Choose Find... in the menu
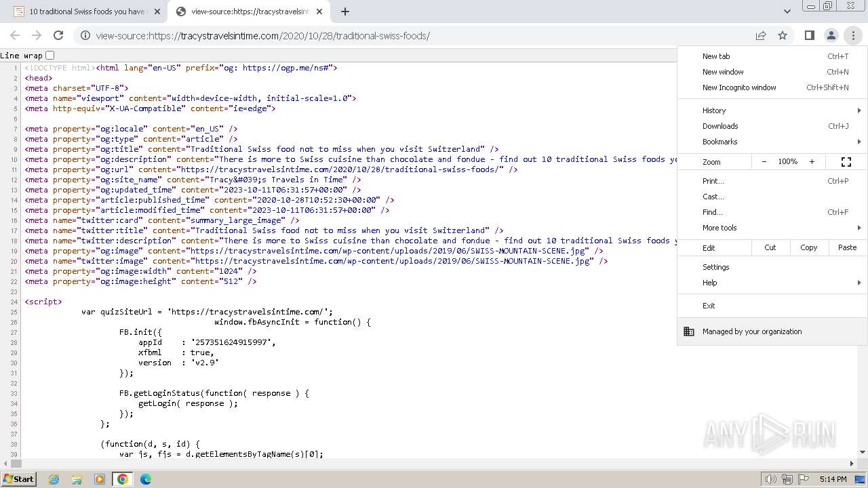 coord(772,212)
